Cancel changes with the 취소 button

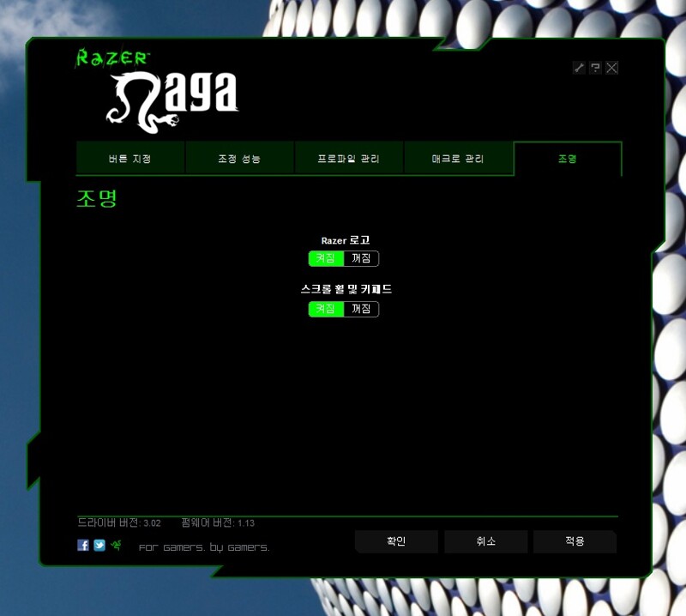[x=486, y=541]
